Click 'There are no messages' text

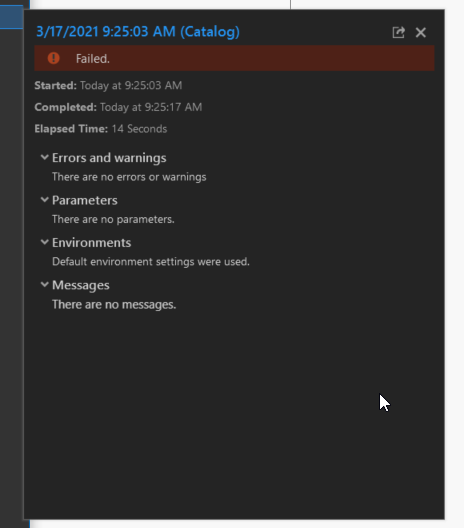point(114,304)
